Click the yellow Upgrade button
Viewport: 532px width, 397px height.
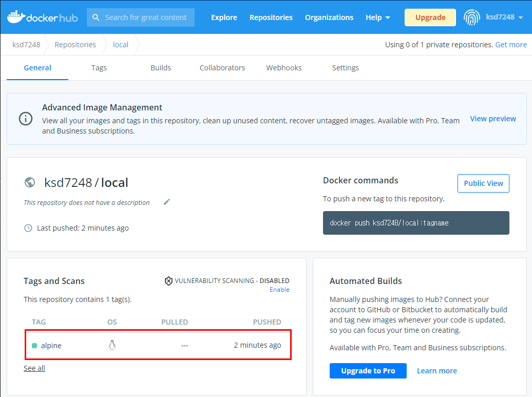pyautogui.click(x=430, y=17)
